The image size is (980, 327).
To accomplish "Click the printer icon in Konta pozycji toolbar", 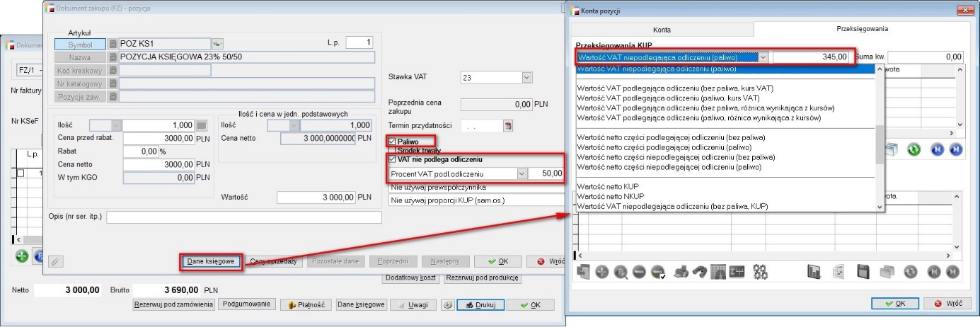I will (x=681, y=271).
